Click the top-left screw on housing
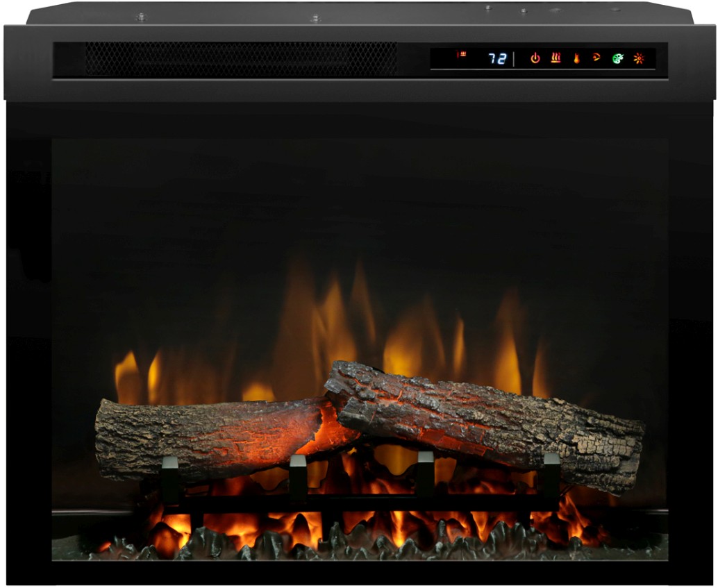This screenshot has width=718, height=588. tap(142, 16)
